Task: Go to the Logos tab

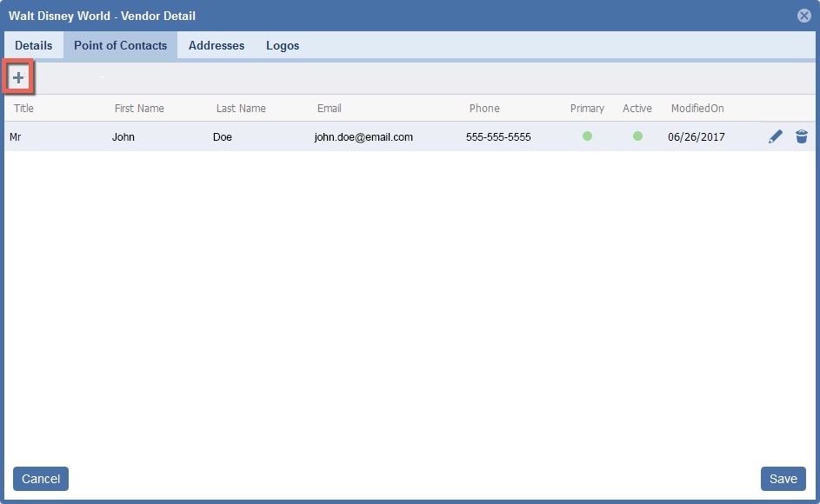Action: pos(283,45)
